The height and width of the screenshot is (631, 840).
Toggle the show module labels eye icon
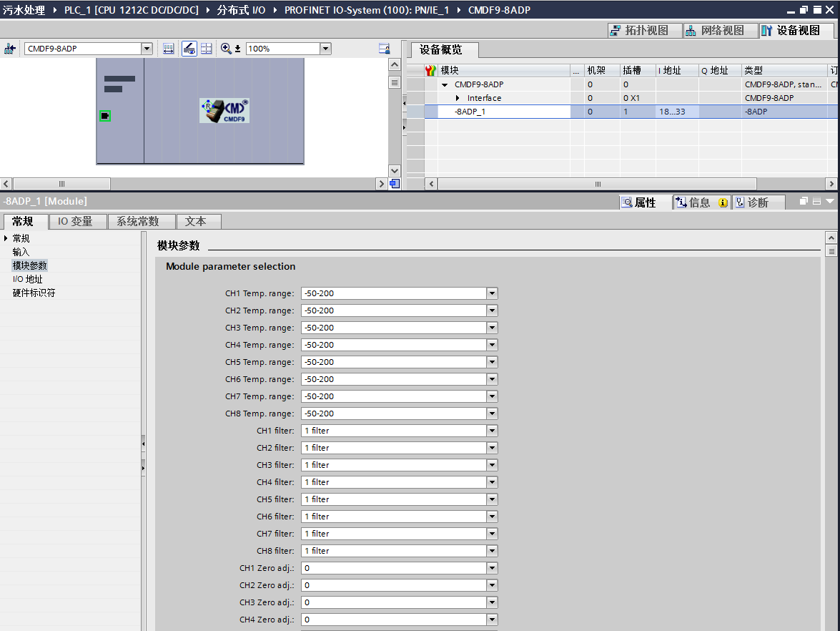coord(189,49)
